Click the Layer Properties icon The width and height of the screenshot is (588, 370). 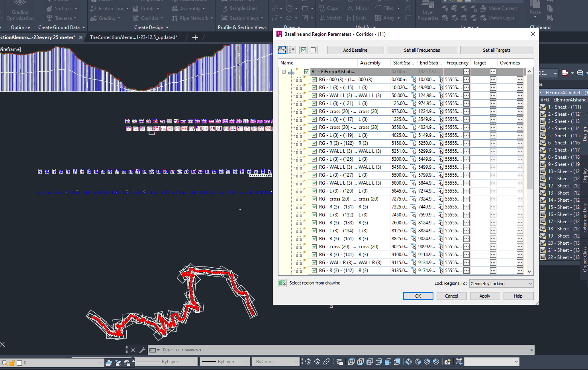point(428,11)
